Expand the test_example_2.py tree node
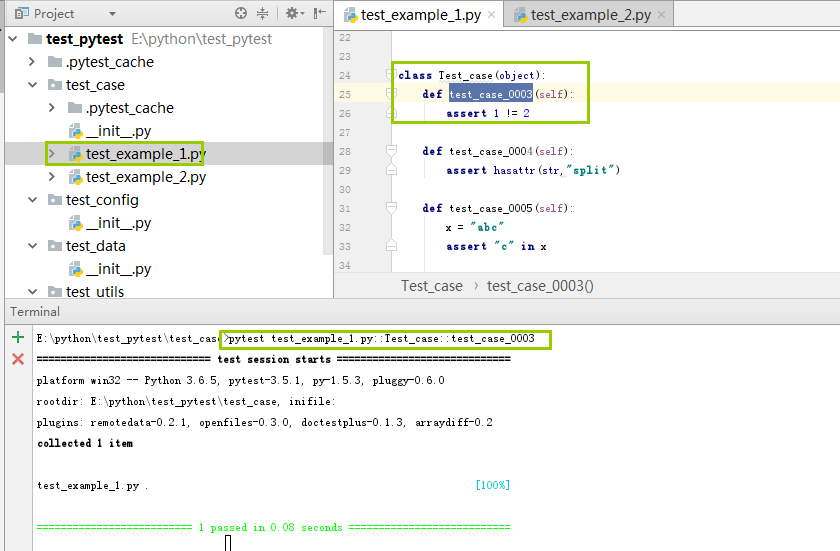Screen dimensions: 840x551 pos(52,177)
